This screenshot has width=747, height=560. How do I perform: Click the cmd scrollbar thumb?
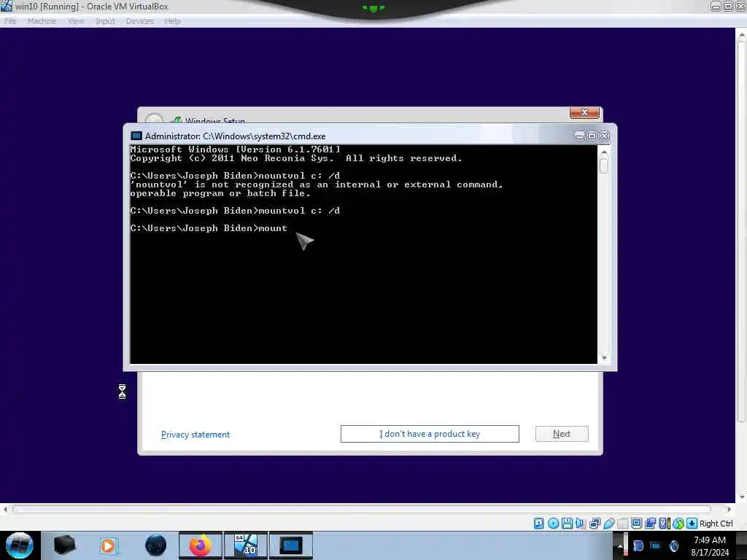click(604, 166)
